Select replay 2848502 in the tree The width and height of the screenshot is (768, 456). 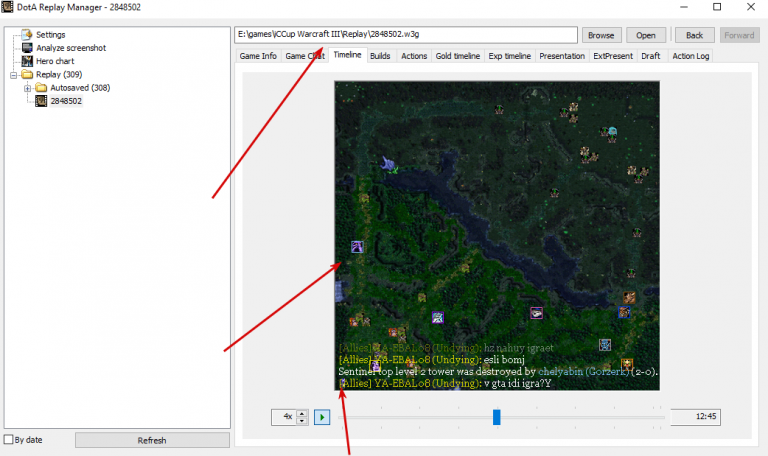(x=66, y=101)
